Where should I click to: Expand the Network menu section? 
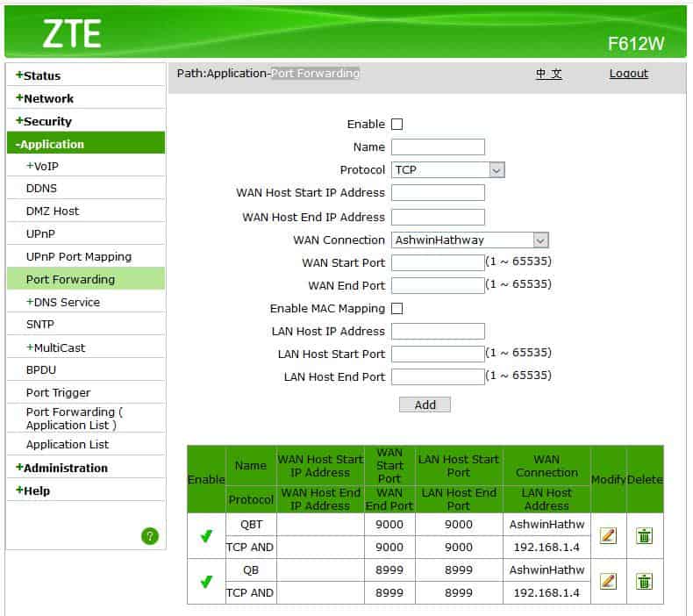[45, 98]
